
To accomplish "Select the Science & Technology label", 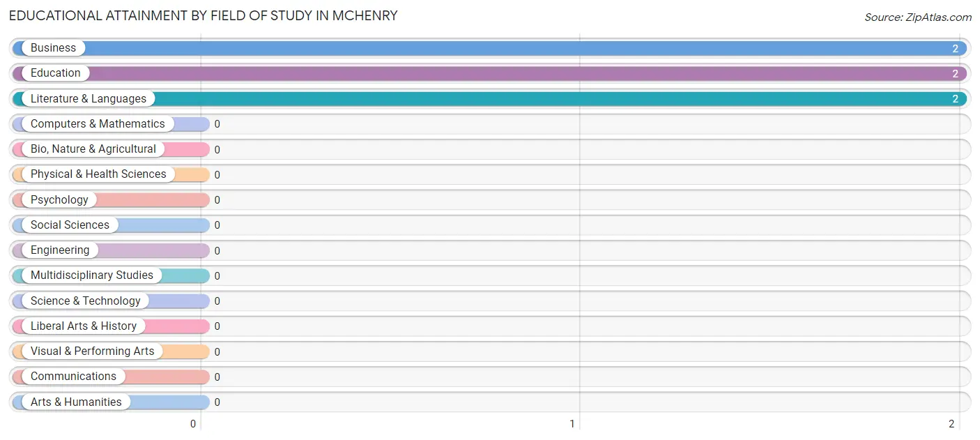I will pos(86,301).
